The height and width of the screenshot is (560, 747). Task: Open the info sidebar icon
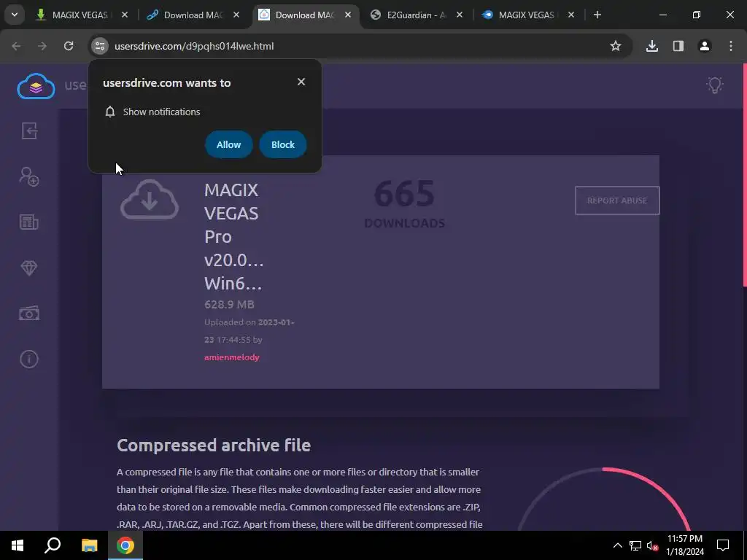29,359
